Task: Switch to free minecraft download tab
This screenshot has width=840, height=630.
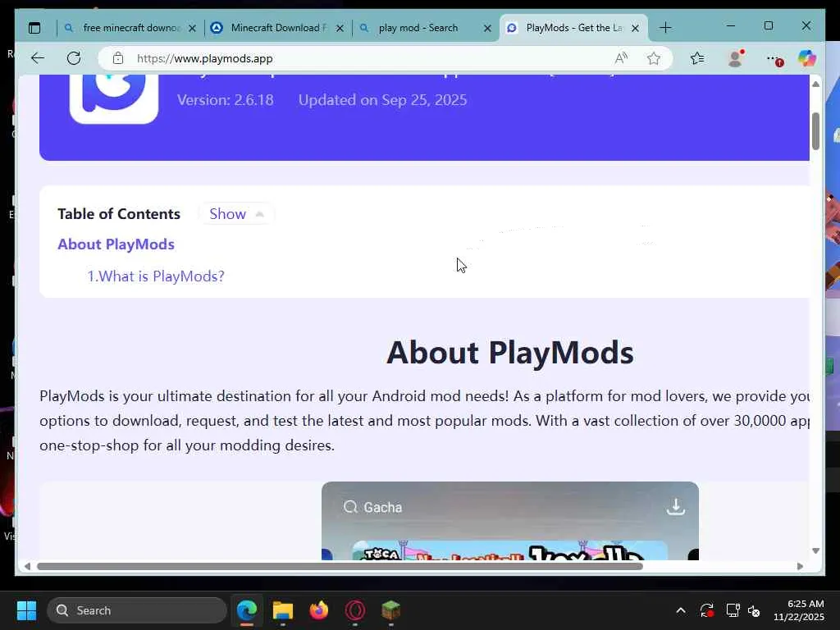Action: pos(130,28)
